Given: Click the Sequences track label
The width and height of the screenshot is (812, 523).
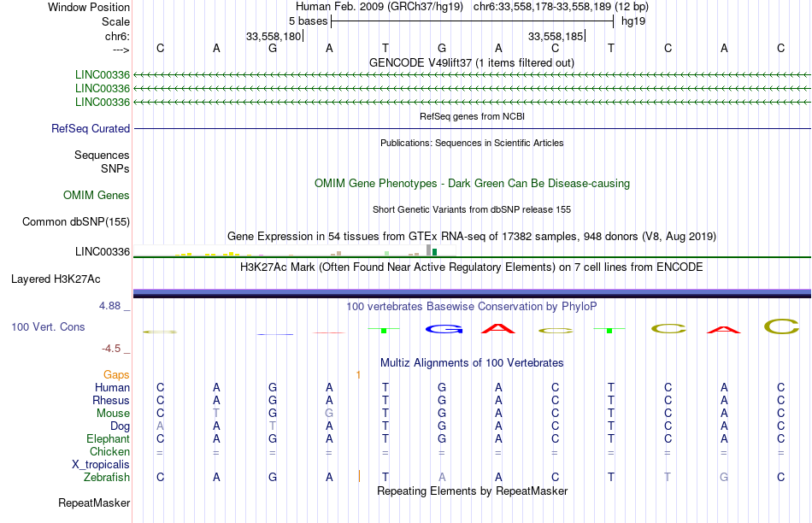Looking at the screenshot, I should (102, 155).
